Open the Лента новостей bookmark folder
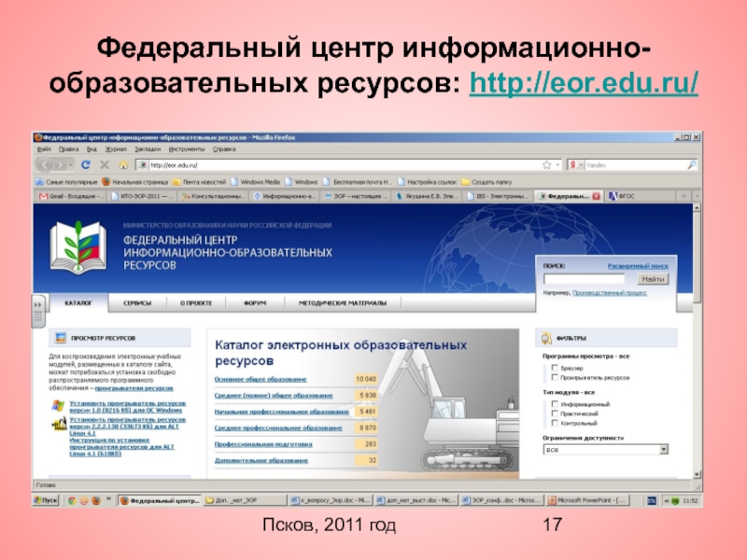This screenshot has width=747, height=560. [199, 182]
